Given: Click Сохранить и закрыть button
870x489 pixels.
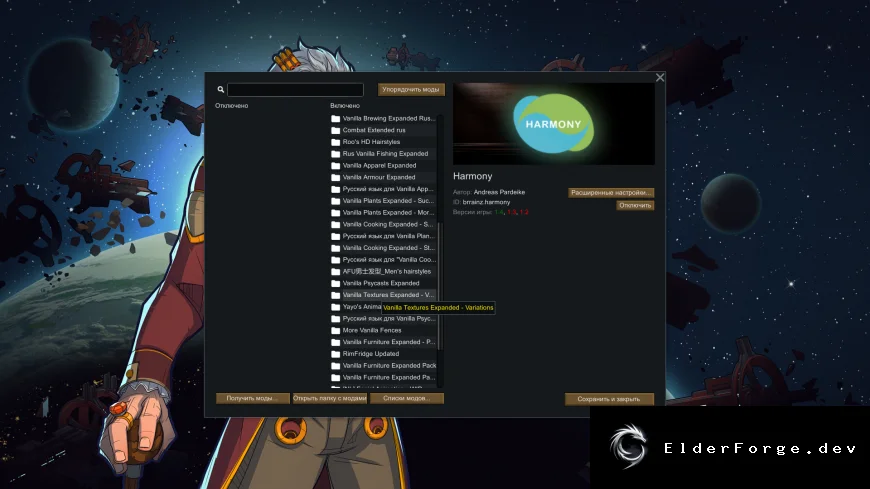Looking at the screenshot, I should 609,399.
